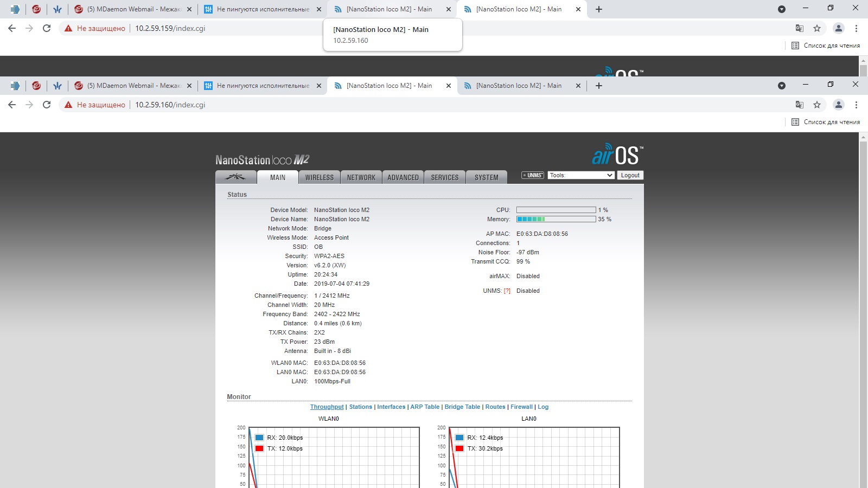Click the translate icon in the 10.2.59.160 address bar
This screenshot has height=488, width=868.
click(799, 105)
